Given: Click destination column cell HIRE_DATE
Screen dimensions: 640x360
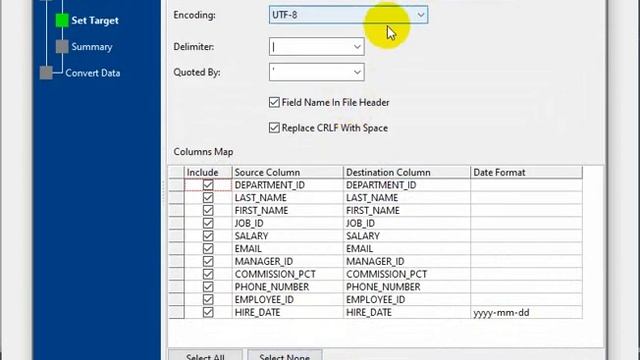Looking at the screenshot, I should pos(407,312).
